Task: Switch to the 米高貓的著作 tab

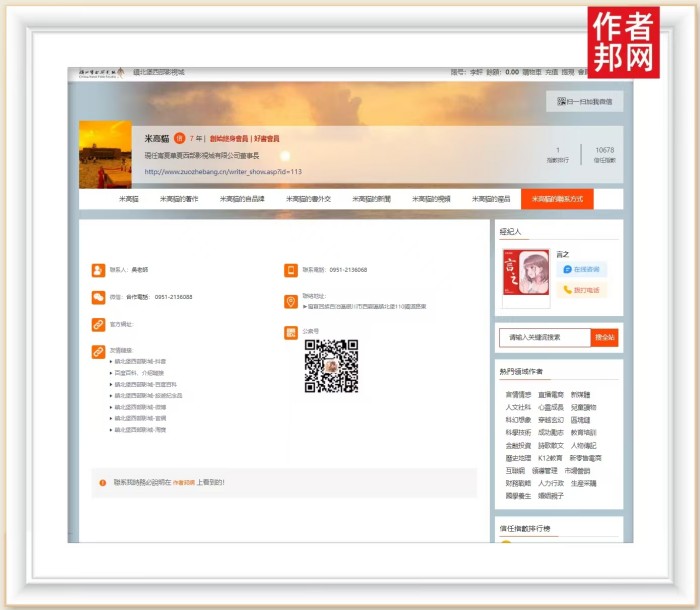Action: coord(178,199)
